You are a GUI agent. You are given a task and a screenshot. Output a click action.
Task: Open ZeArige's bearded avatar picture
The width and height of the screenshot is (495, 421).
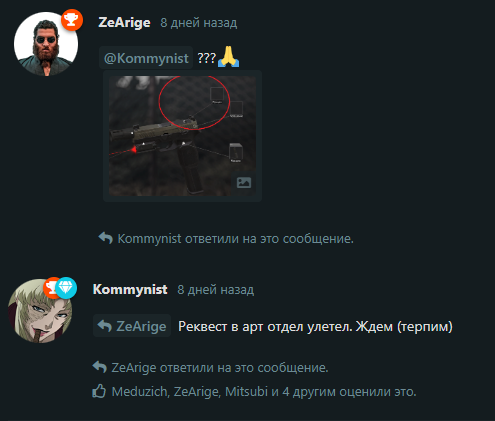pos(46,44)
